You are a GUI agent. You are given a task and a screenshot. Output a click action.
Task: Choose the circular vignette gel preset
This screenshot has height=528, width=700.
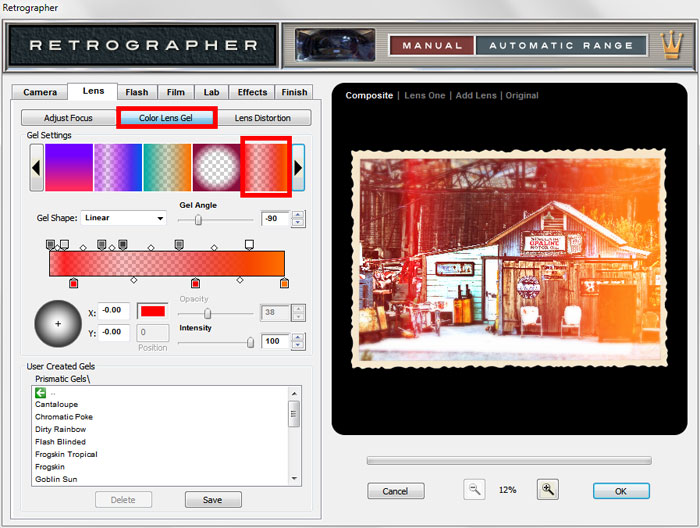point(217,167)
